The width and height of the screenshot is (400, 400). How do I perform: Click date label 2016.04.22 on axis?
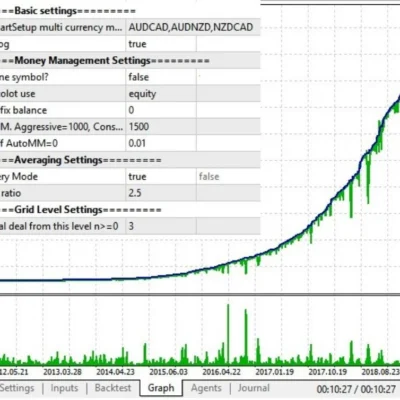point(221,372)
